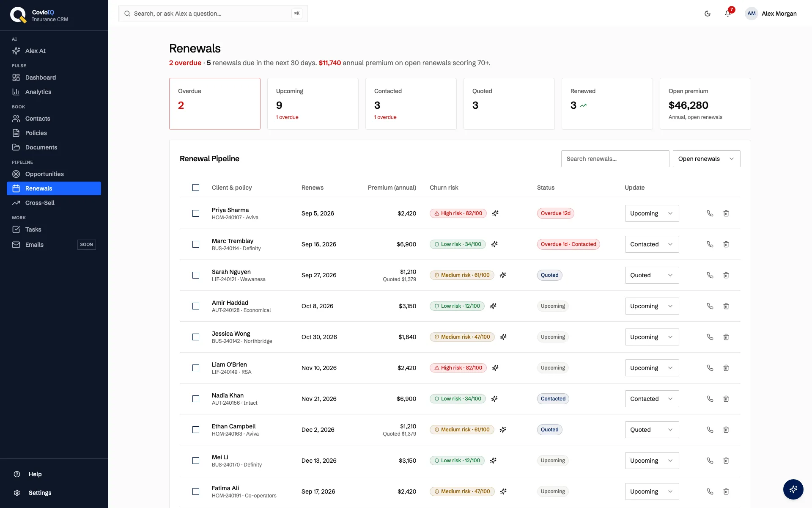Delete Ethan Campbell renewal via trash icon
The height and width of the screenshot is (508, 812).
(x=726, y=430)
